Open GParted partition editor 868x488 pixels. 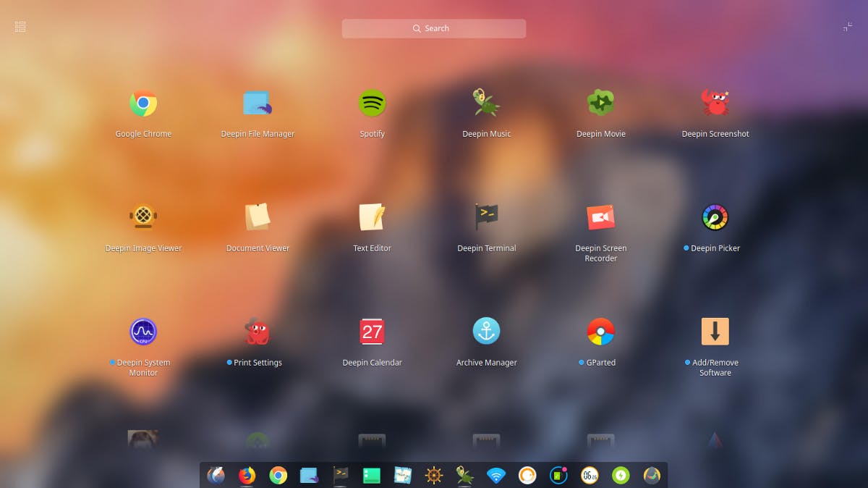600,332
